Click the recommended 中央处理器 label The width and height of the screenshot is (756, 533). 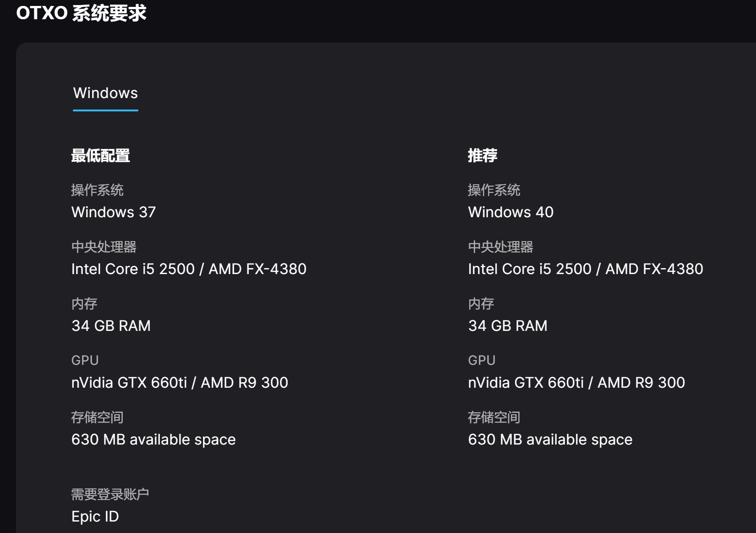coord(501,247)
